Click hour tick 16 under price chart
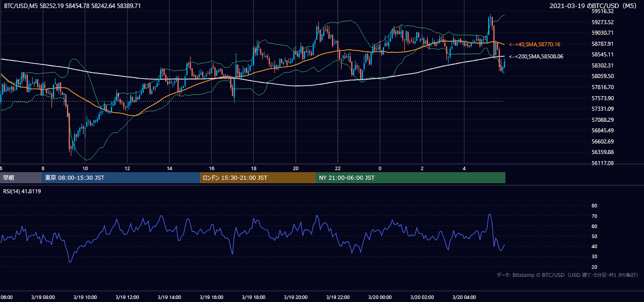The height and width of the screenshot is (302, 644). [x=212, y=168]
